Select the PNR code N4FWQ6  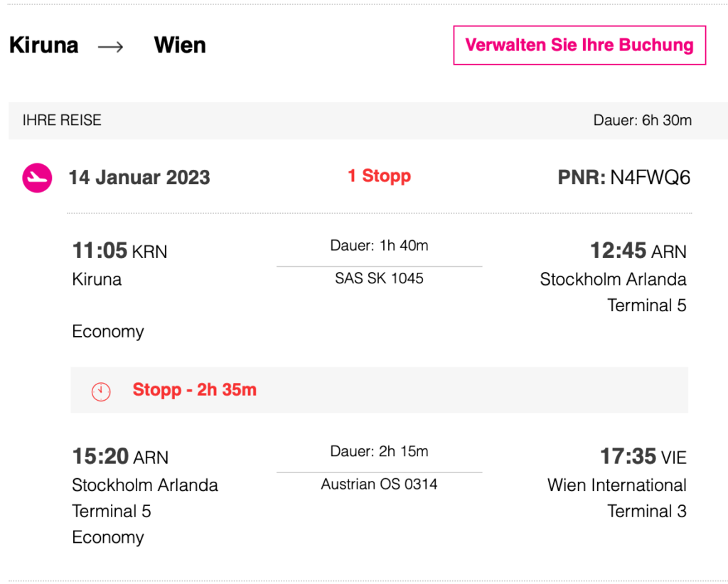(650, 178)
